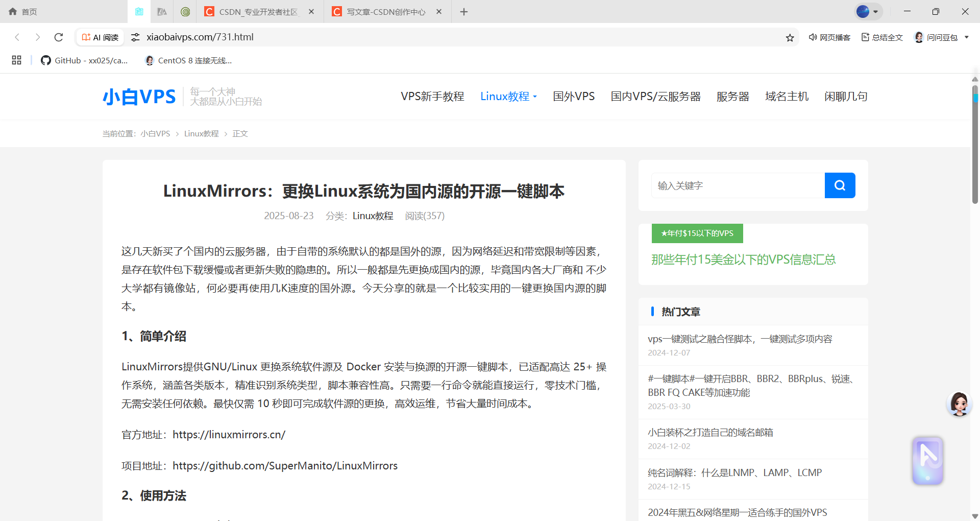This screenshot has height=521, width=980.
Task: Focus the 输入关键字 search field
Action: [x=738, y=185]
